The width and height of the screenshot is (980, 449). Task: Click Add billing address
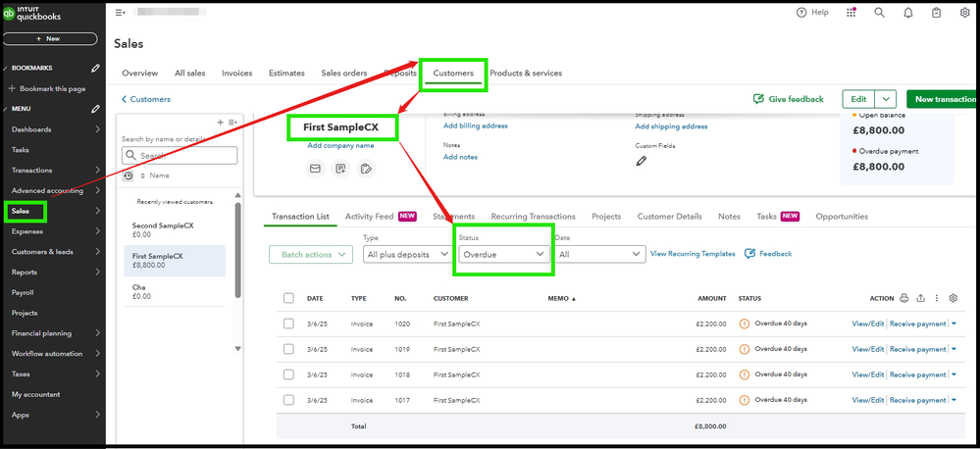[475, 125]
